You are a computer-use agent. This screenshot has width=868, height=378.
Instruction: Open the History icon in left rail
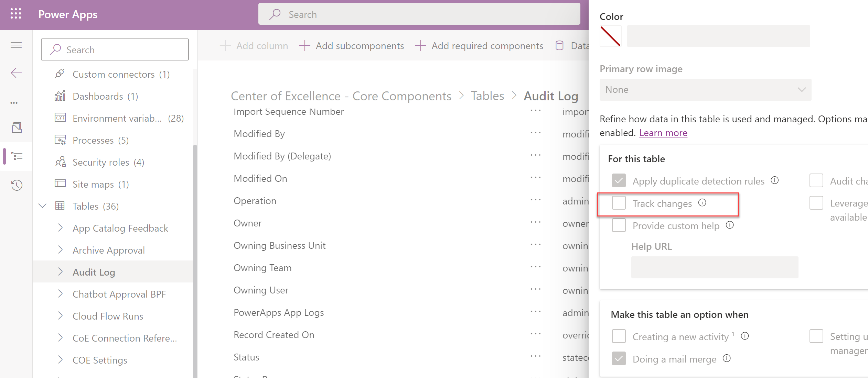tap(17, 185)
